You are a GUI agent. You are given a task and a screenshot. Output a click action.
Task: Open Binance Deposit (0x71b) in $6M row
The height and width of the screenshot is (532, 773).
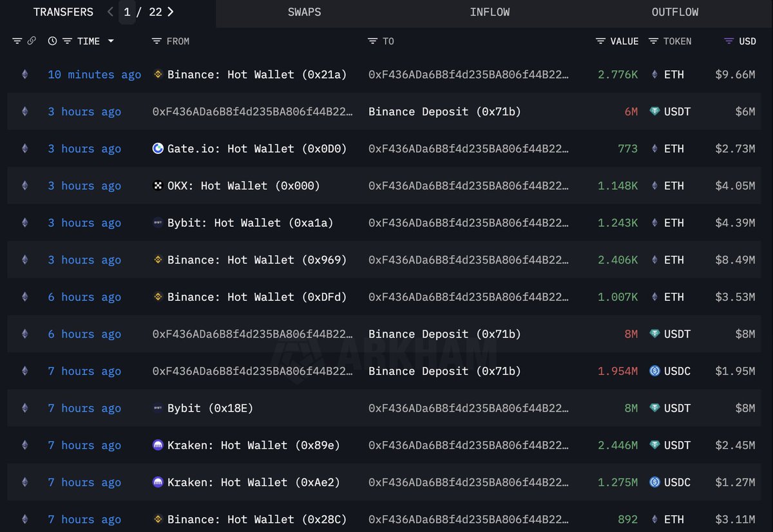444,112
